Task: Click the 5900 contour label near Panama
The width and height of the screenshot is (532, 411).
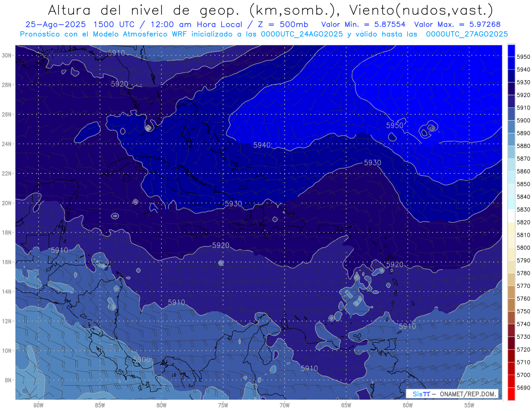Action: (141, 360)
